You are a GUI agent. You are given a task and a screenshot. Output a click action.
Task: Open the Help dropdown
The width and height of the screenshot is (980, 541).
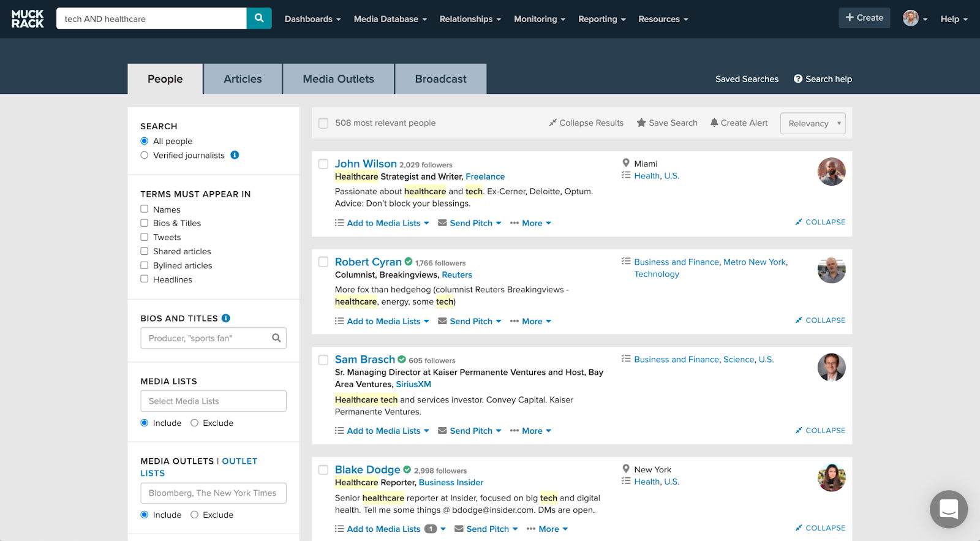[954, 19]
